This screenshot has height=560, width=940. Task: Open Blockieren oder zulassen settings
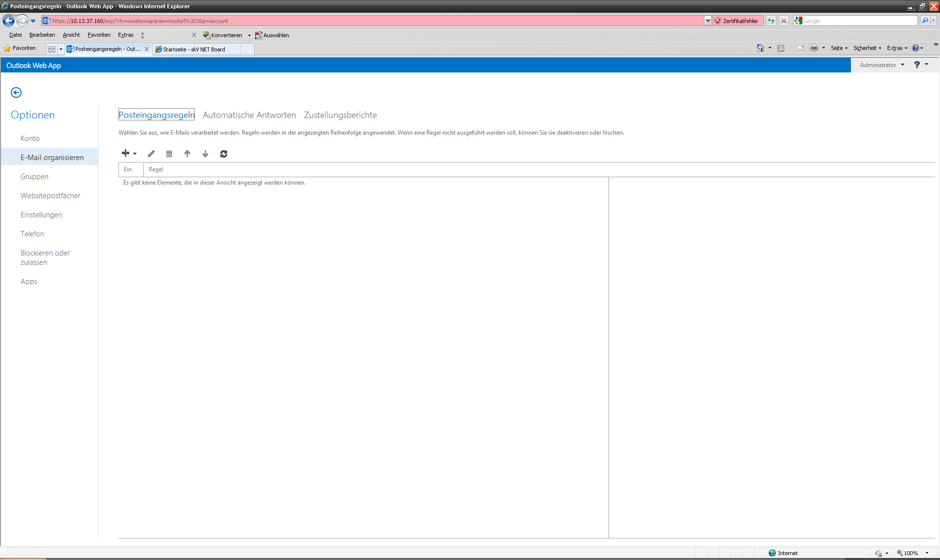pos(45,257)
